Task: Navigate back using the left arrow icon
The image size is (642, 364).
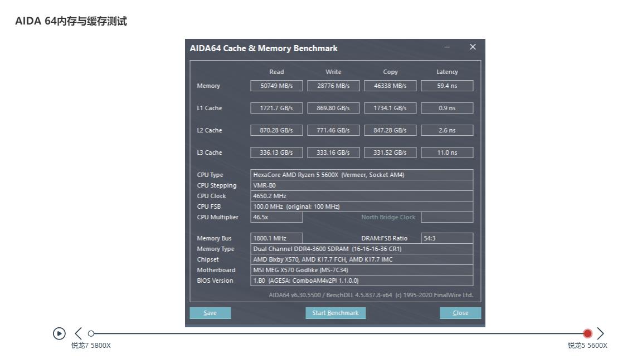Action: click(x=77, y=333)
